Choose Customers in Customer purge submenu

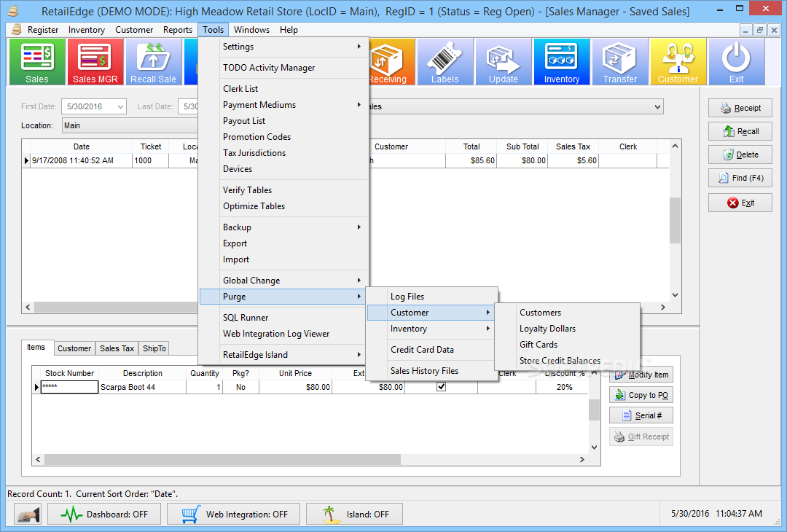coord(567,313)
